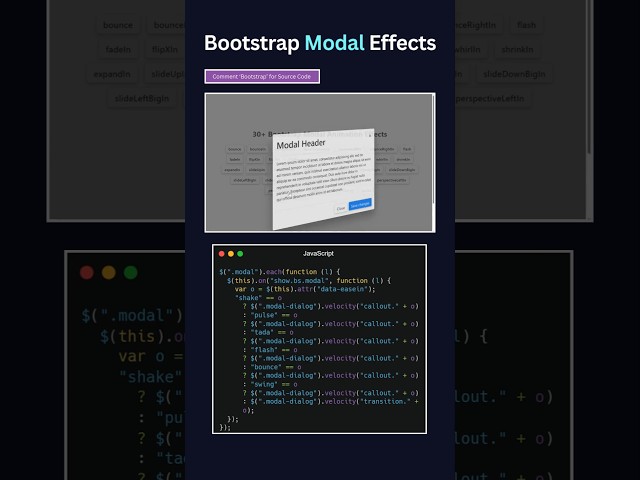Click the word 'Effects' in the heading
Viewport: 640px width, 480px height.
coord(402,43)
